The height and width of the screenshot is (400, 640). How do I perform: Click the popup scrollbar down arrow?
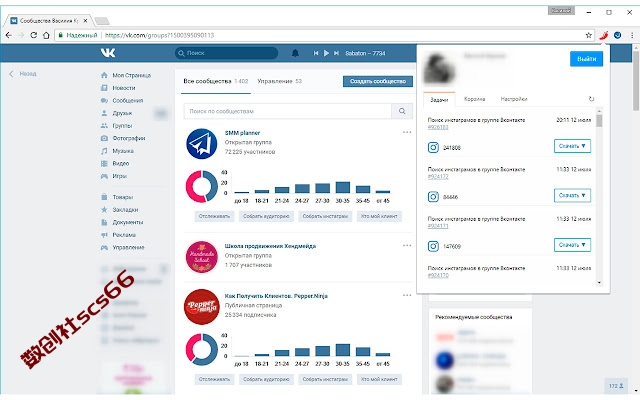tap(599, 282)
